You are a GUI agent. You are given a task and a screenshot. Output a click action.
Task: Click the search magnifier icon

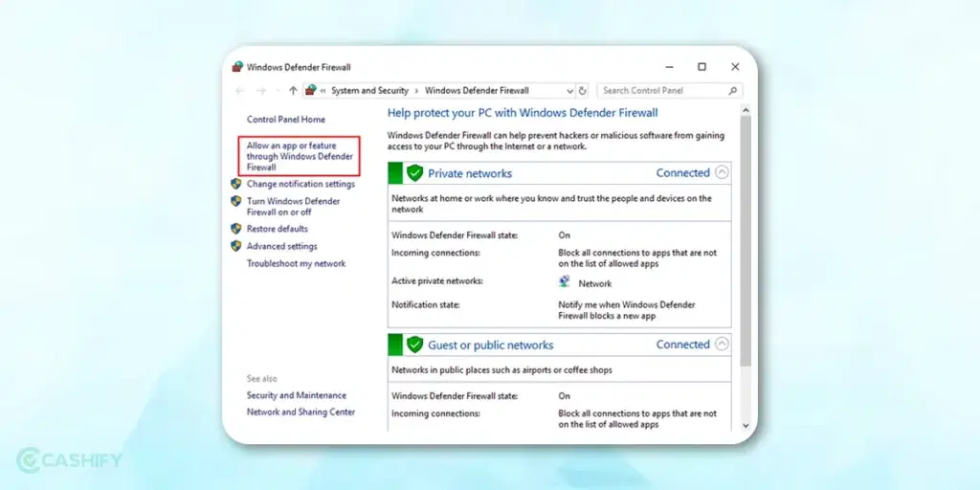coord(732,91)
